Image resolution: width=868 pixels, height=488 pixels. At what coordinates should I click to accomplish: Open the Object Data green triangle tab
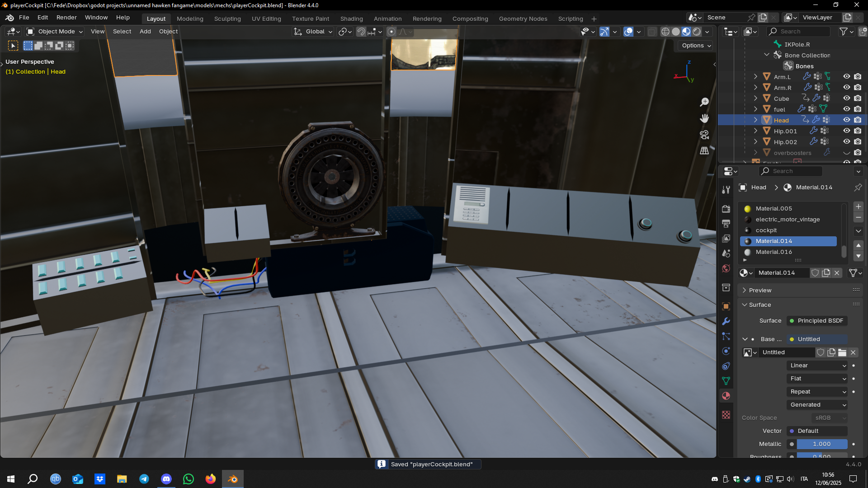click(726, 381)
